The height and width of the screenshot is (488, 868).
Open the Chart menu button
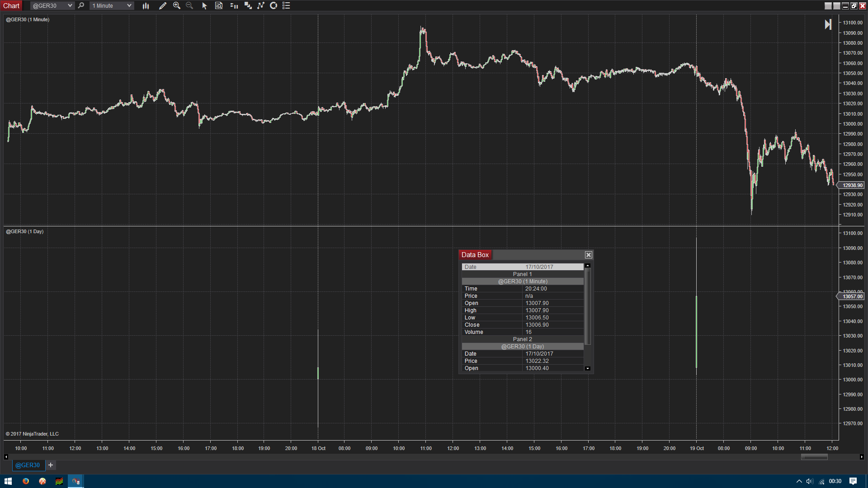(11, 6)
